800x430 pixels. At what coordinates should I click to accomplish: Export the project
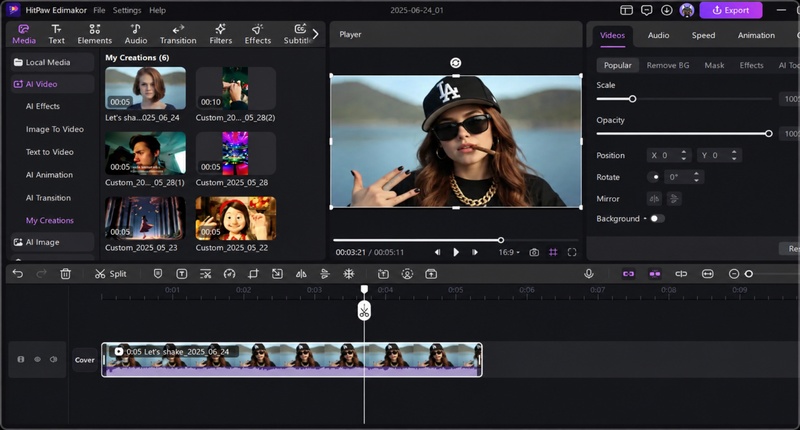731,10
